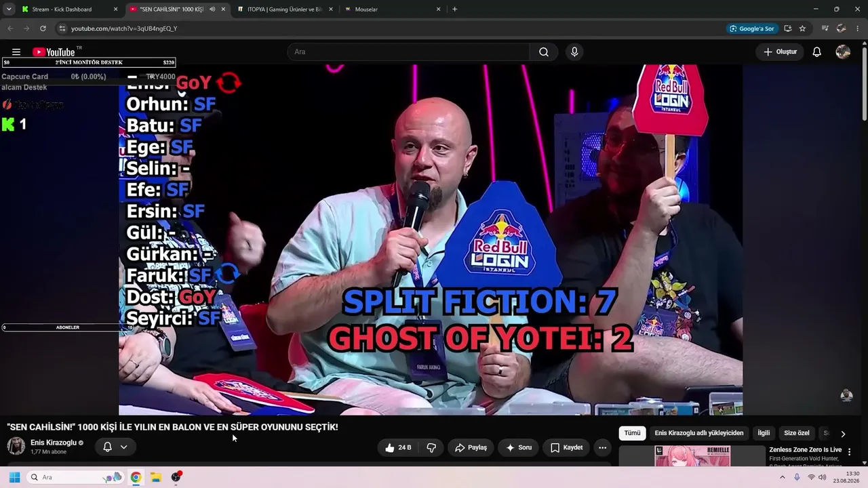The height and width of the screenshot is (488, 868).
Task: Open the YouTube account avatar menu
Action: click(x=843, y=52)
